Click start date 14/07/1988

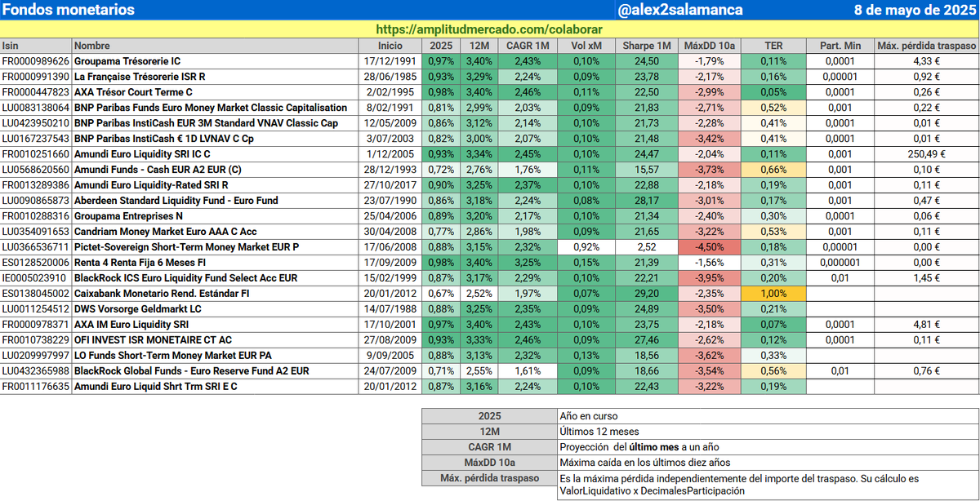click(x=390, y=309)
